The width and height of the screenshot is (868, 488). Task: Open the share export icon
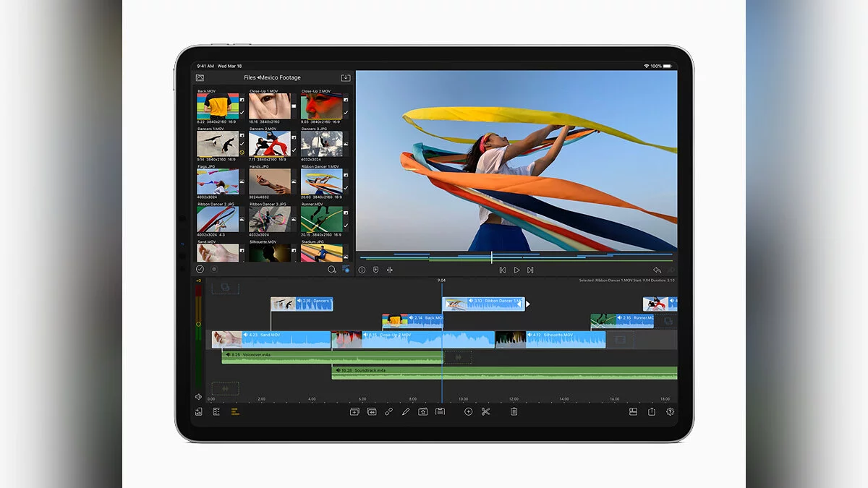[652, 411]
